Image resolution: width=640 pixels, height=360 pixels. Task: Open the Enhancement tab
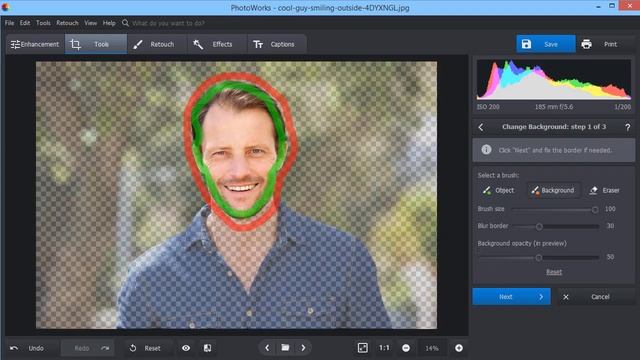click(35, 44)
